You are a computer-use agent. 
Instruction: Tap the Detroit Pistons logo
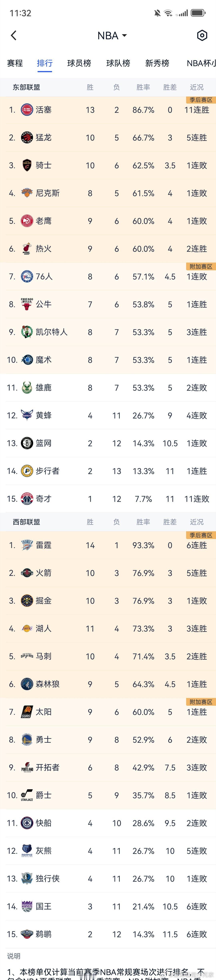pos(27,110)
